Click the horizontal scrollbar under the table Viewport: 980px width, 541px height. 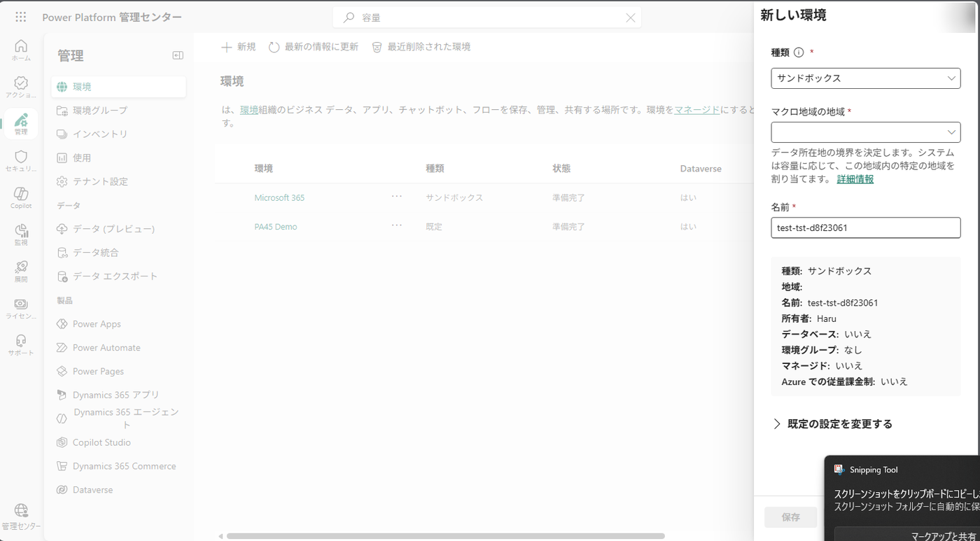pyautogui.click(x=445, y=536)
